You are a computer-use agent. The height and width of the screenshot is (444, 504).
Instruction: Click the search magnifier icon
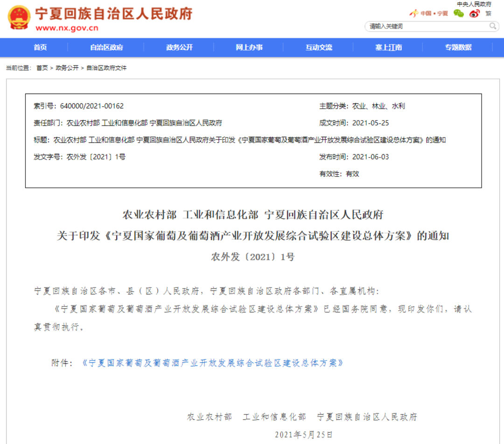[x=493, y=26]
